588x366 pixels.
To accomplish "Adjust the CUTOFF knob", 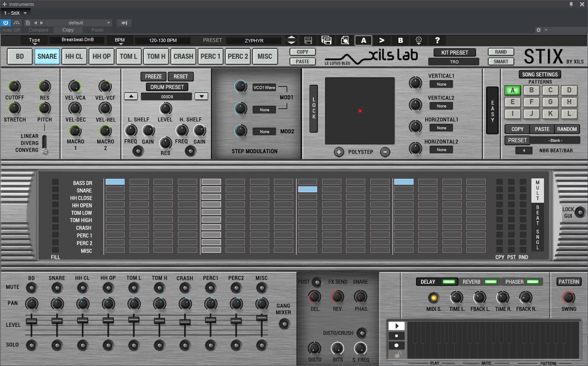I will click(x=14, y=86).
